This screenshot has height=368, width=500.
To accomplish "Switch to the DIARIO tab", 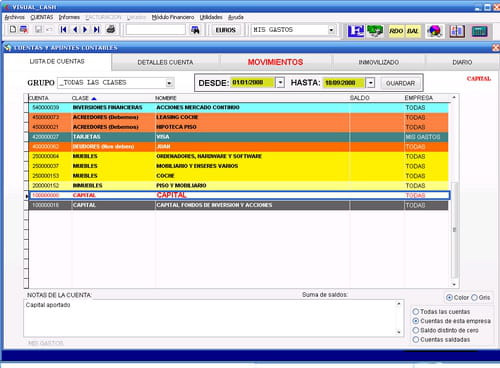I will [462, 62].
